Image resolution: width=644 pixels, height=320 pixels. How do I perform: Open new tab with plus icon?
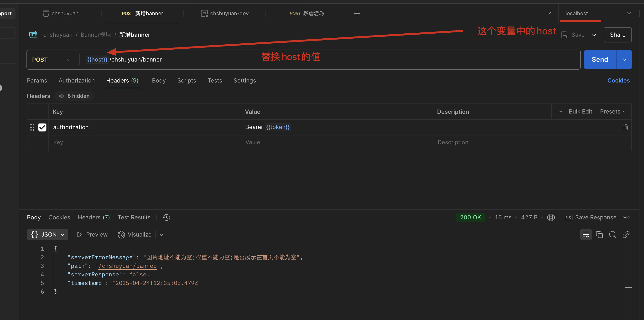[x=357, y=14]
